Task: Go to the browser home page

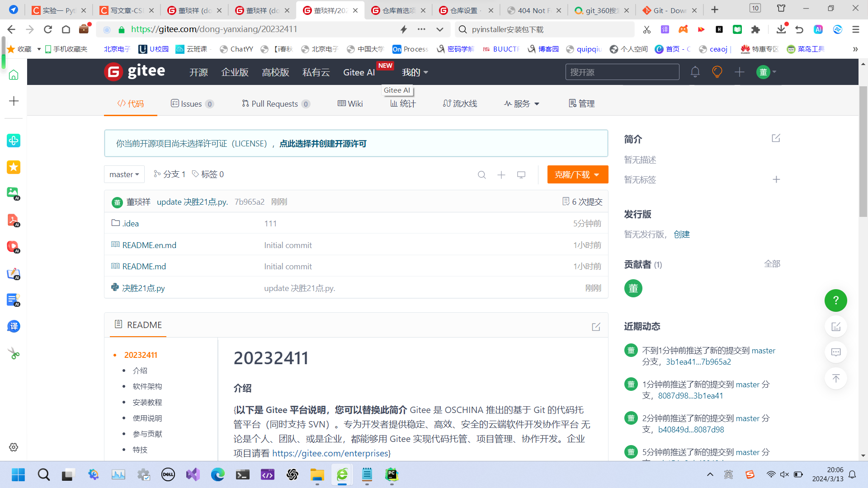Action: pos(66,29)
